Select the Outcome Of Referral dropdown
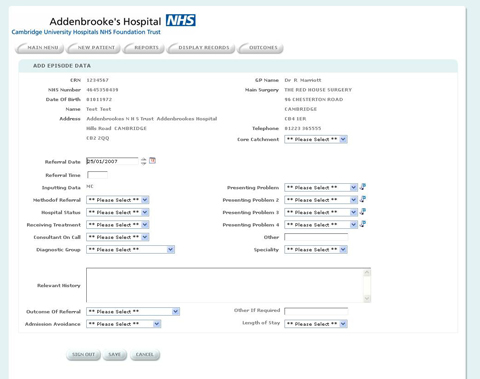The width and height of the screenshot is (480, 379). click(x=133, y=312)
